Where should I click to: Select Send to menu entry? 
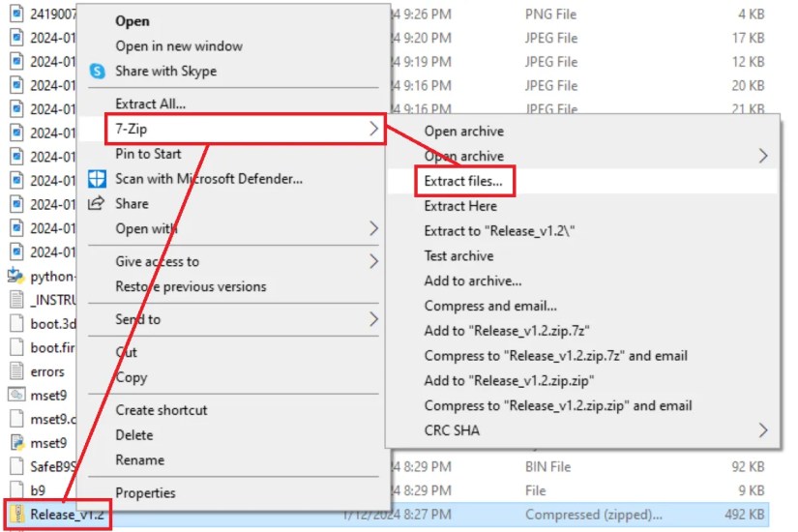pos(137,319)
